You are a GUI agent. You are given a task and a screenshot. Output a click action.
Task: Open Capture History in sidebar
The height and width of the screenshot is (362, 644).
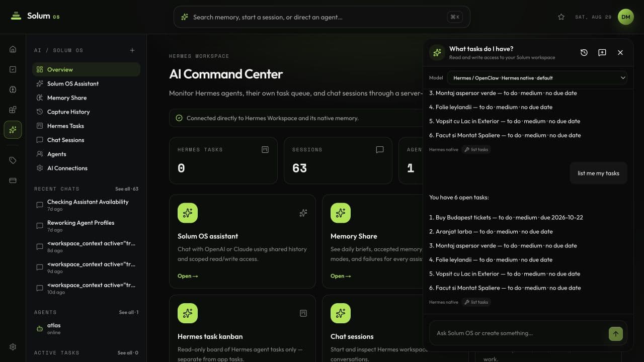(86, 112)
